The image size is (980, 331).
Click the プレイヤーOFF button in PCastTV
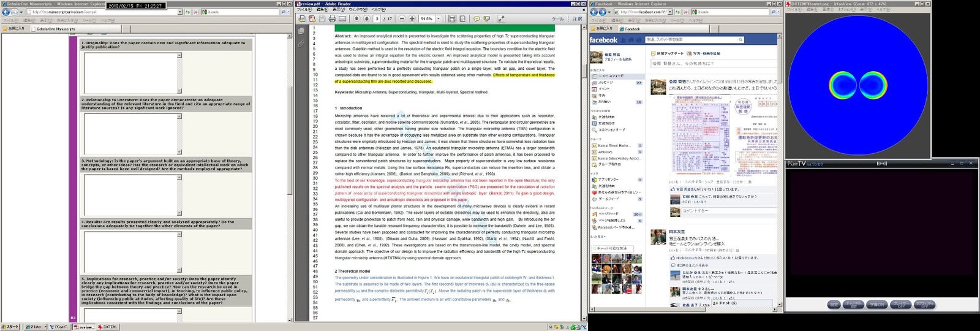[900, 304]
